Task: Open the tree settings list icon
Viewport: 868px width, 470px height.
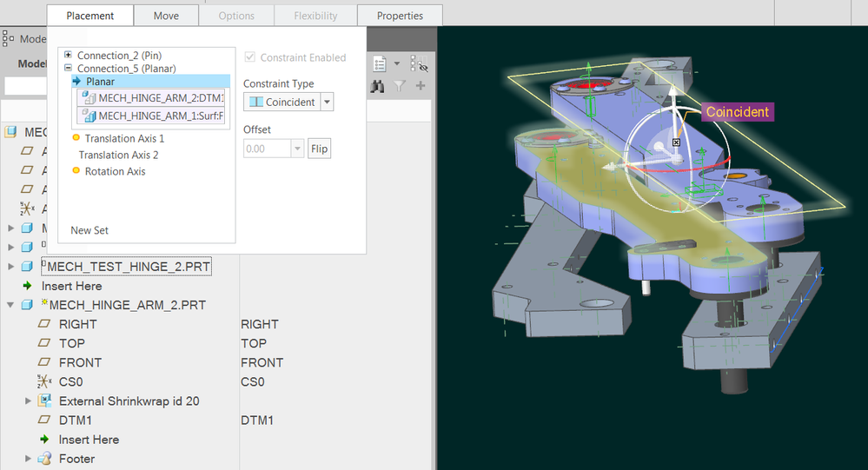Action: tap(380, 63)
